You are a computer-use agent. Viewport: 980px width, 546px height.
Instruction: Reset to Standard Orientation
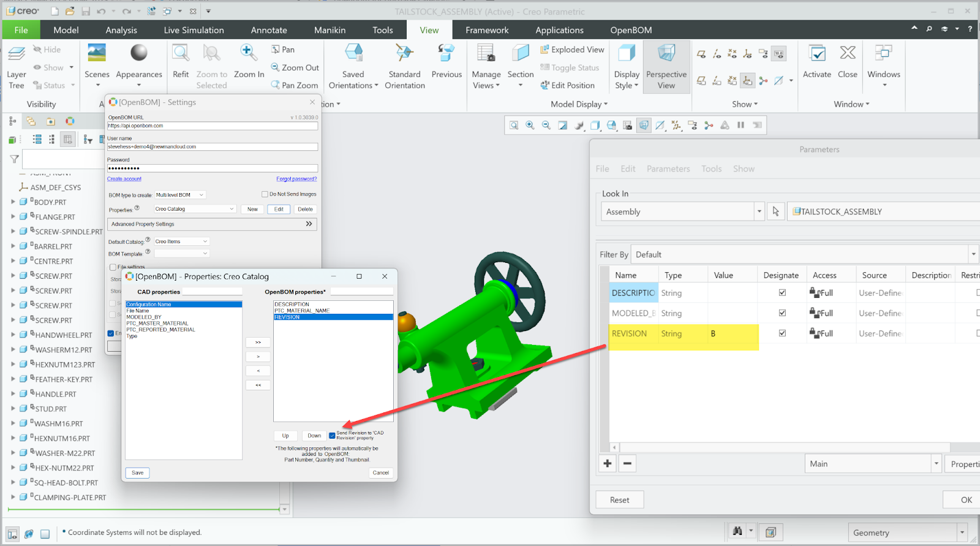tap(404, 66)
